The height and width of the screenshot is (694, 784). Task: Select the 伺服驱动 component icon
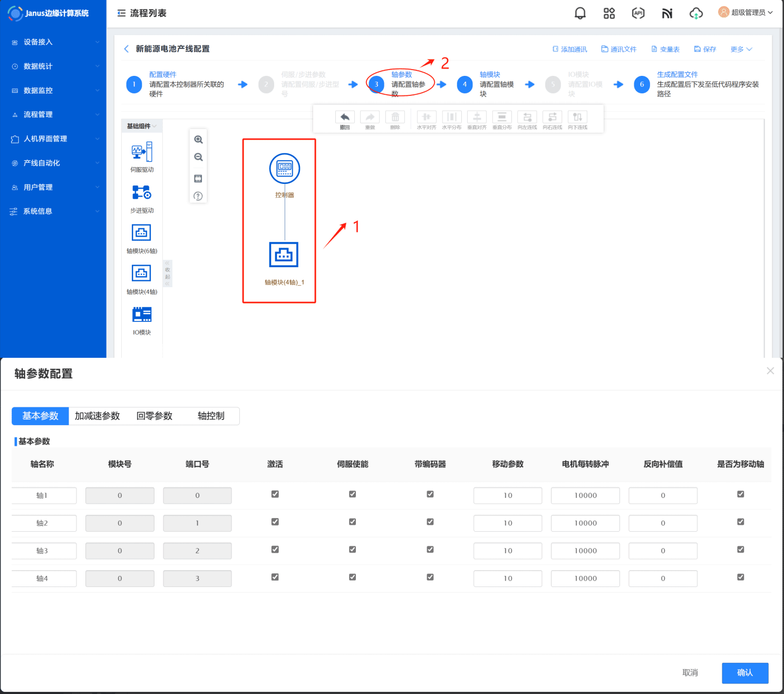[x=142, y=152]
